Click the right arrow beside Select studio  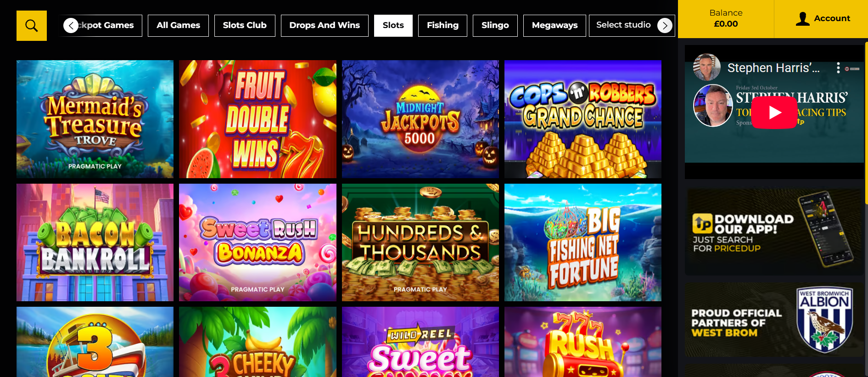(x=665, y=26)
